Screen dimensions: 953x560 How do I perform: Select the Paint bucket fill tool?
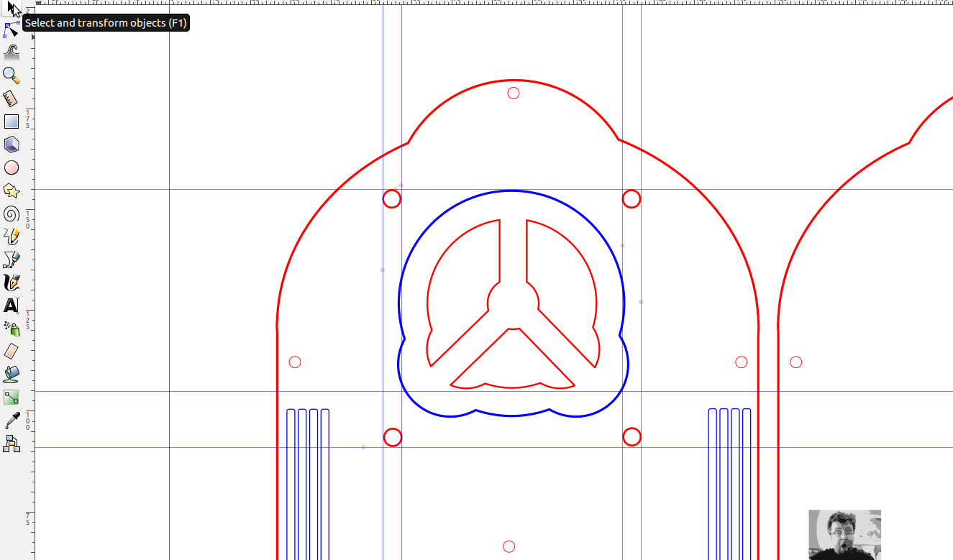coord(12,373)
